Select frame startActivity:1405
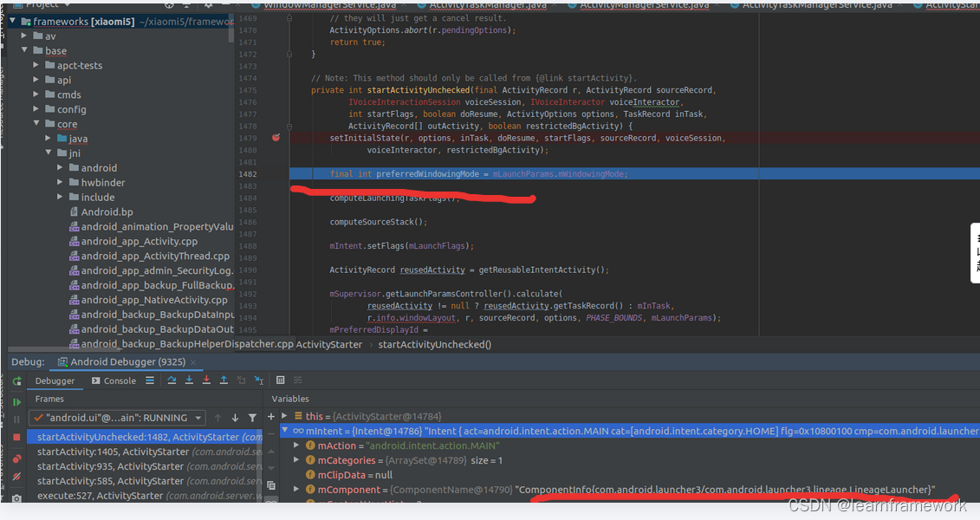The height and width of the screenshot is (520, 980). point(145,452)
